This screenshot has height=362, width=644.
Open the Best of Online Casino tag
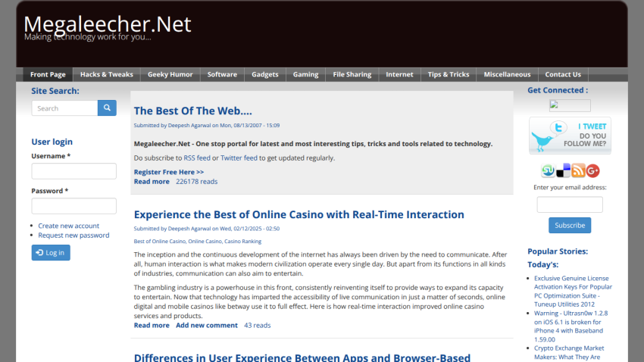tap(159, 242)
